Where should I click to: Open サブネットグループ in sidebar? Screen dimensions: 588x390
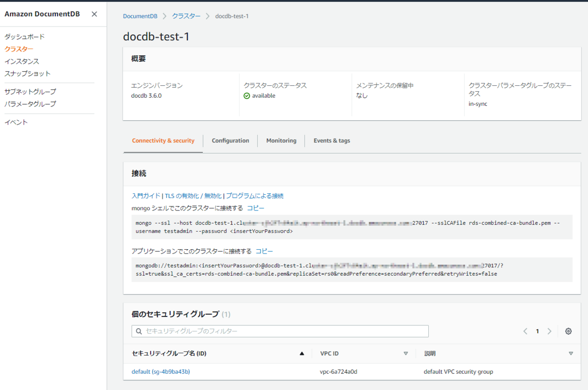30,92
